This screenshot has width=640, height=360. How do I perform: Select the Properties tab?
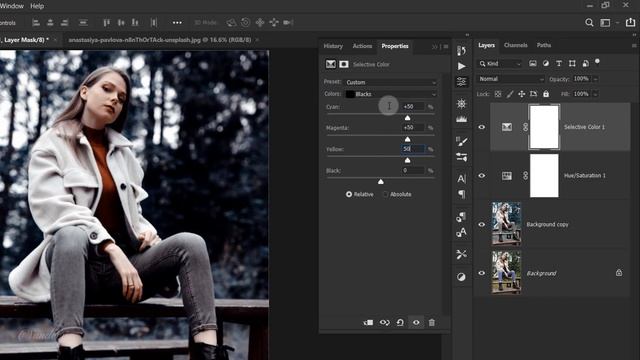(x=395, y=46)
